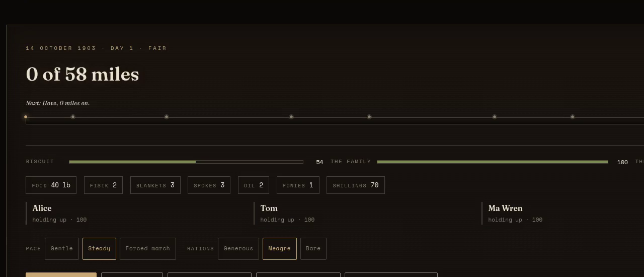Image resolution: width=644 pixels, height=277 pixels.
Task: Set rations to Meagre
Action: [x=280, y=249]
